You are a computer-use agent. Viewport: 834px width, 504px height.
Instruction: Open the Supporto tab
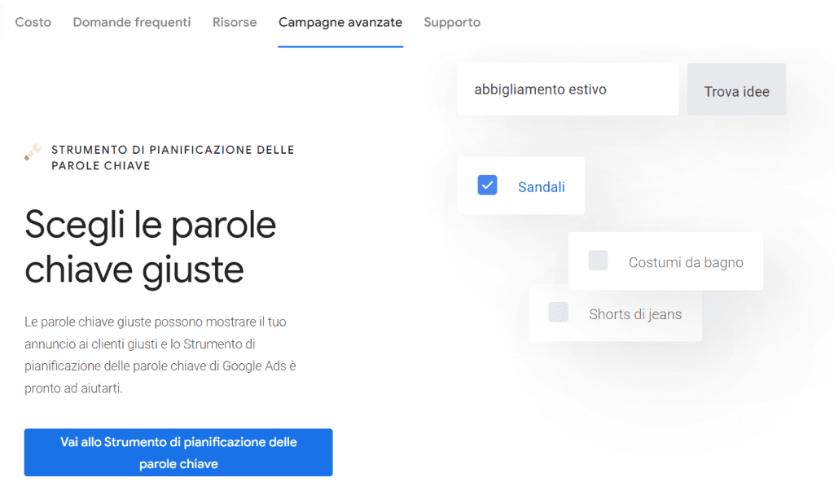point(452,22)
